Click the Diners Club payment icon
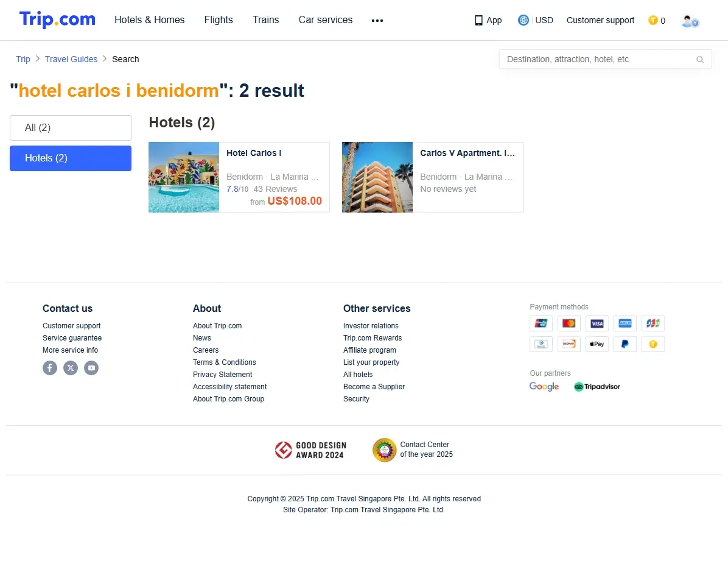The height and width of the screenshot is (561, 728). click(x=541, y=344)
